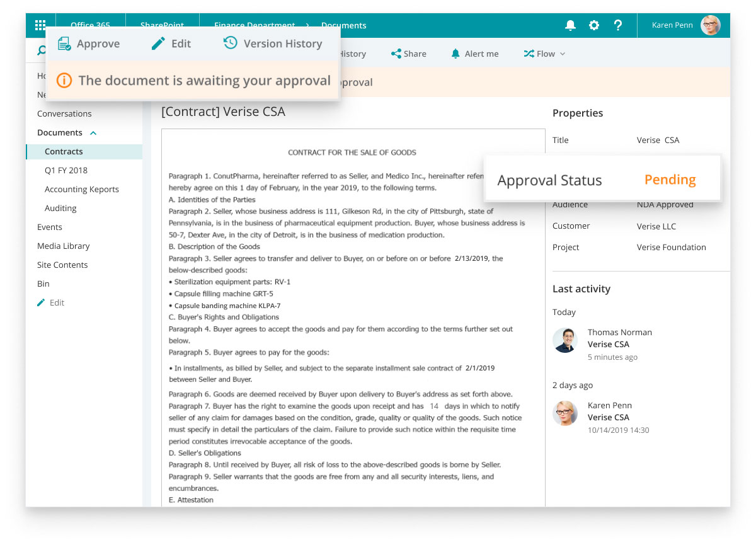Click the Share icon in toolbar
The image size is (756, 545).
click(396, 54)
